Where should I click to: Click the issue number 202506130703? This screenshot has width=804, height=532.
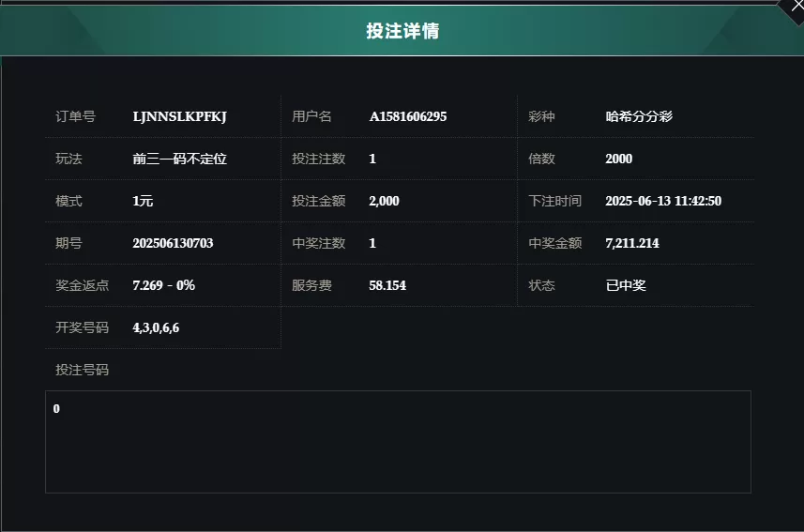(173, 243)
